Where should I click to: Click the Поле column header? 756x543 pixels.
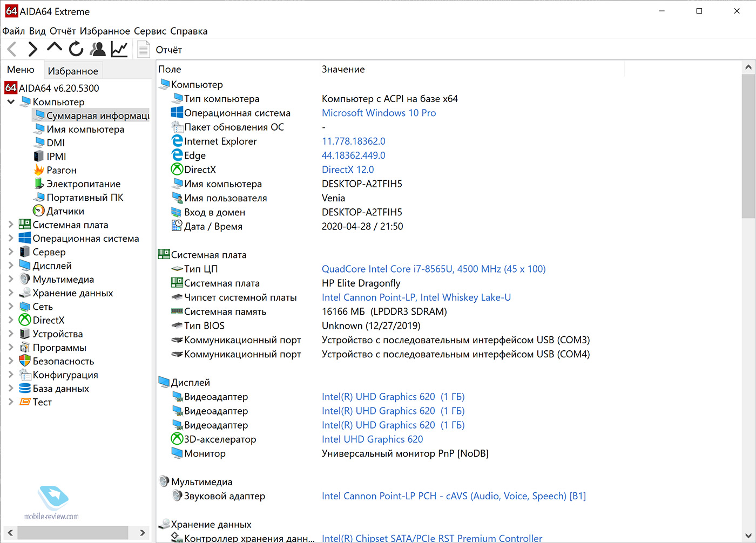[238, 69]
